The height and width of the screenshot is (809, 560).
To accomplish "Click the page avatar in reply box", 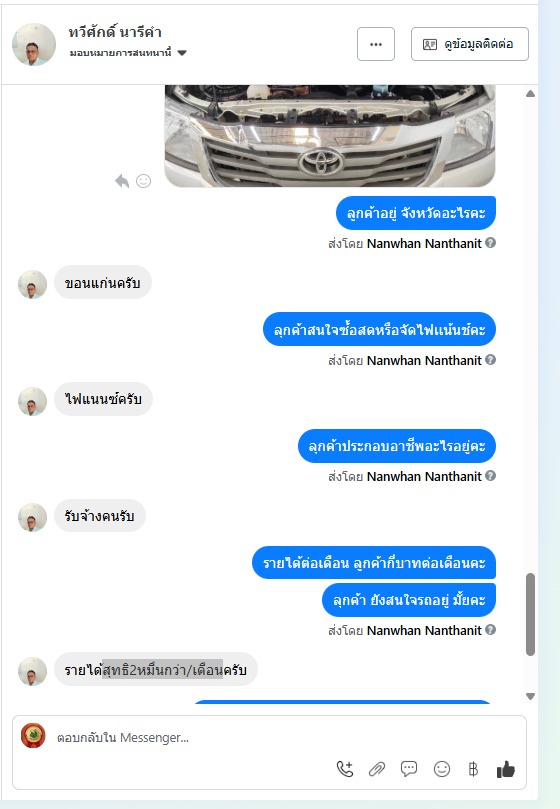I will point(33,736).
